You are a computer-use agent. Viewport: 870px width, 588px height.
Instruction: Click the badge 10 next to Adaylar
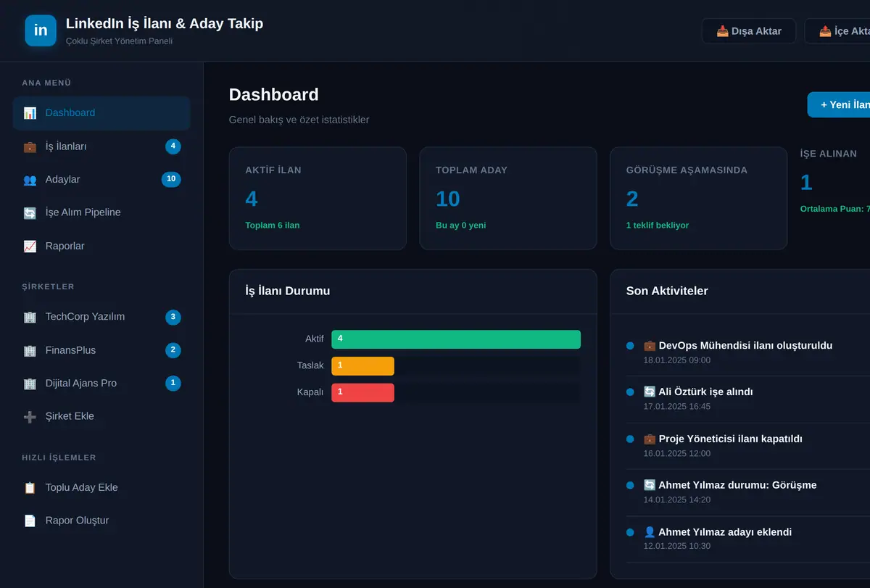pos(171,179)
